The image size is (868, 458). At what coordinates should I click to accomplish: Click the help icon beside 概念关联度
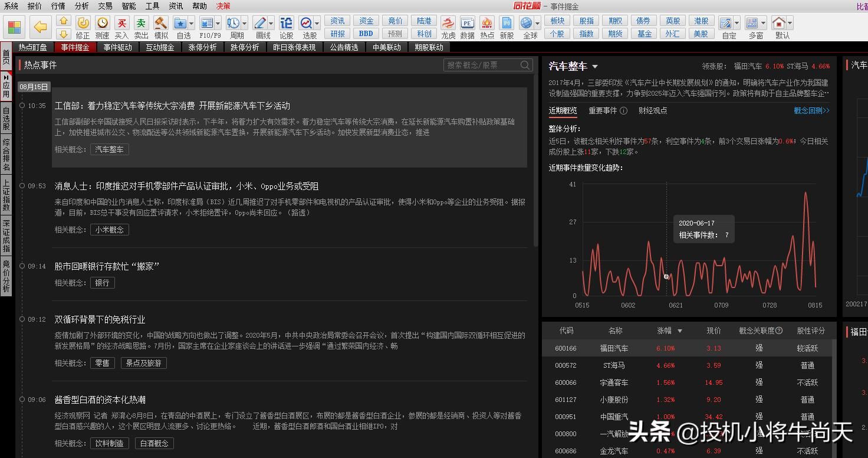tap(779, 331)
